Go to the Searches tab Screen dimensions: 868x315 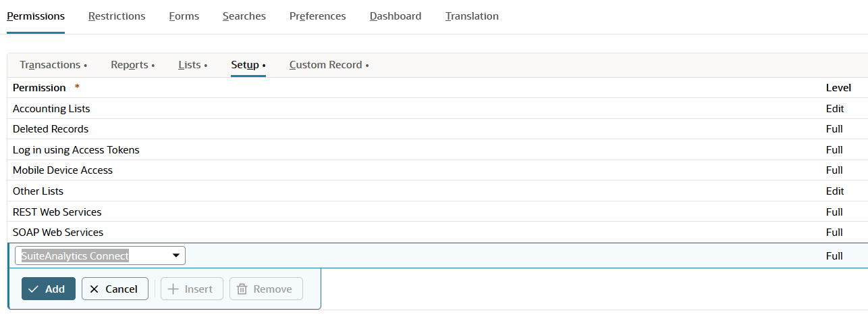[244, 16]
